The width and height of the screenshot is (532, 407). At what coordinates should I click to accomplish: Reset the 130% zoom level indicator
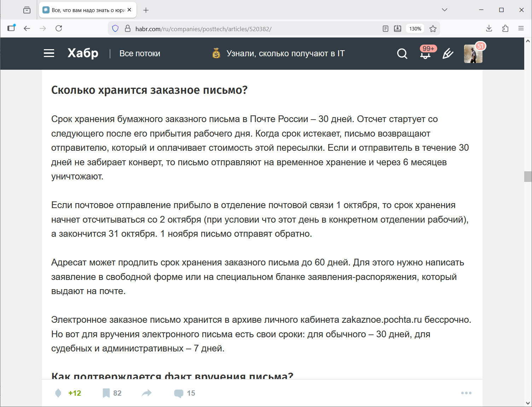(x=415, y=29)
